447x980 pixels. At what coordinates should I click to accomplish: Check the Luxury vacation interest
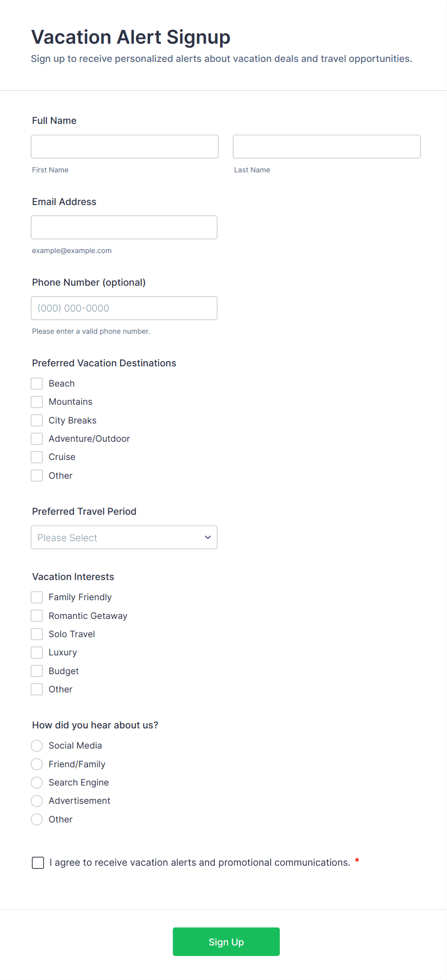(37, 652)
